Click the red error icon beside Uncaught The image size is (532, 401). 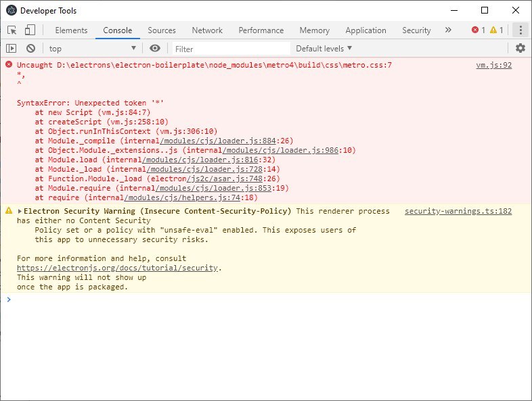point(9,64)
